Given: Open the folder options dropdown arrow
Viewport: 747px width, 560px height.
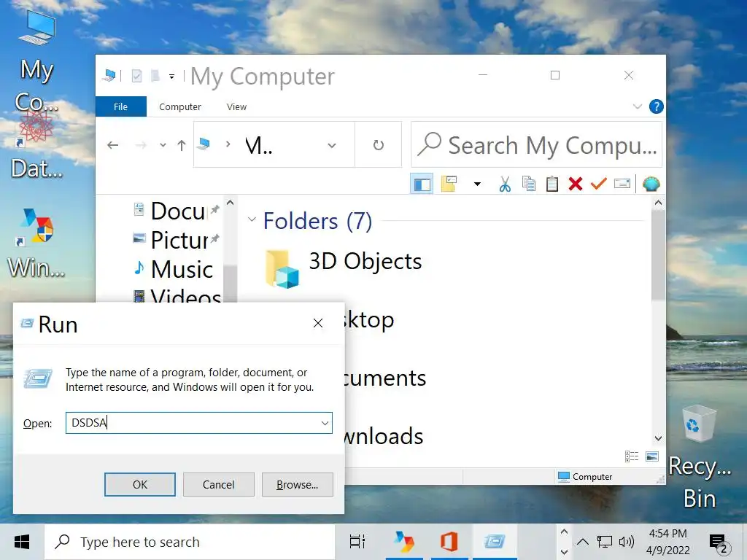Looking at the screenshot, I should pos(477,184).
